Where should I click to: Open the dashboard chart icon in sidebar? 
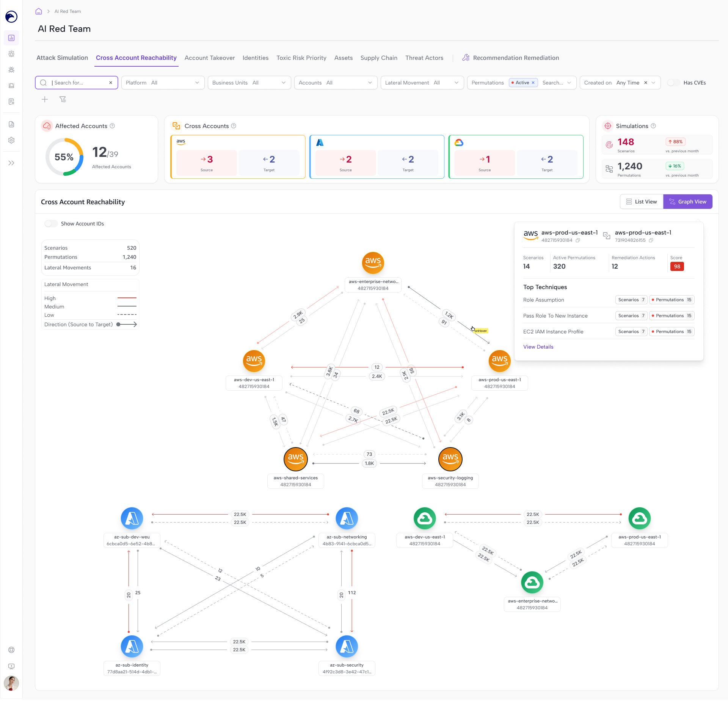11,38
